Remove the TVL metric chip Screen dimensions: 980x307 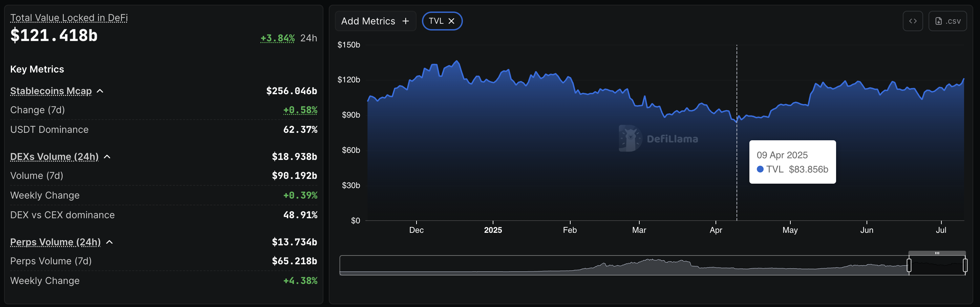point(451,21)
